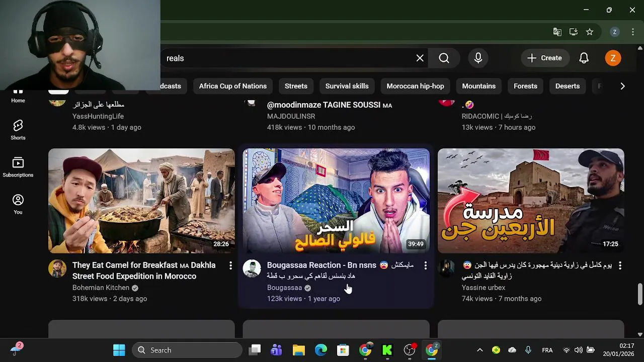Open '@moodinmaze TAGINE SOUSSI' video title
Image resolution: width=644 pixels, height=362 pixels.
pyautogui.click(x=330, y=105)
